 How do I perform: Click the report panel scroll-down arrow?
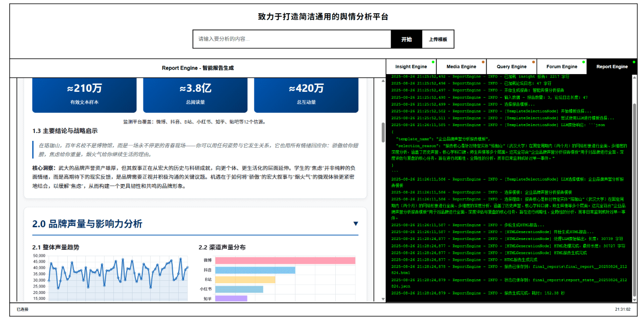click(x=383, y=299)
